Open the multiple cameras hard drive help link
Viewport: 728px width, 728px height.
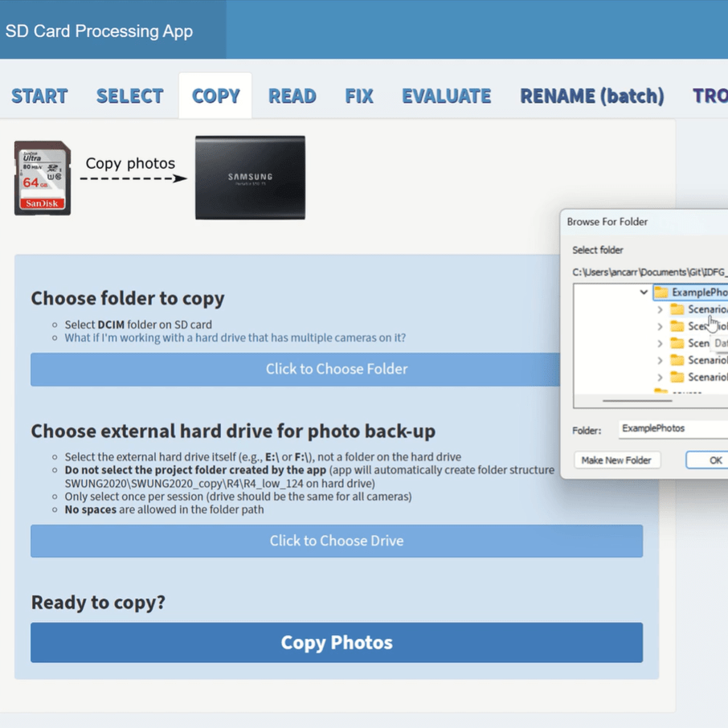click(235, 337)
